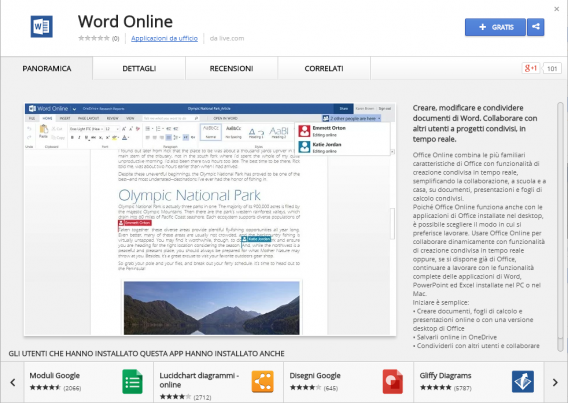Click the red Emmett Orton cursor tag
The width and height of the screenshot is (568, 403).
(135, 223)
